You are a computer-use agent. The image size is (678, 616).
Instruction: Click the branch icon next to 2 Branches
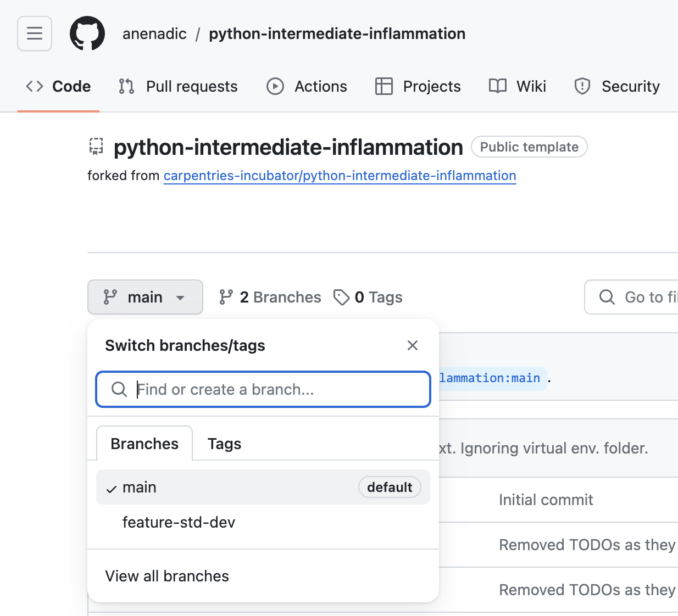[x=226, y=296]
